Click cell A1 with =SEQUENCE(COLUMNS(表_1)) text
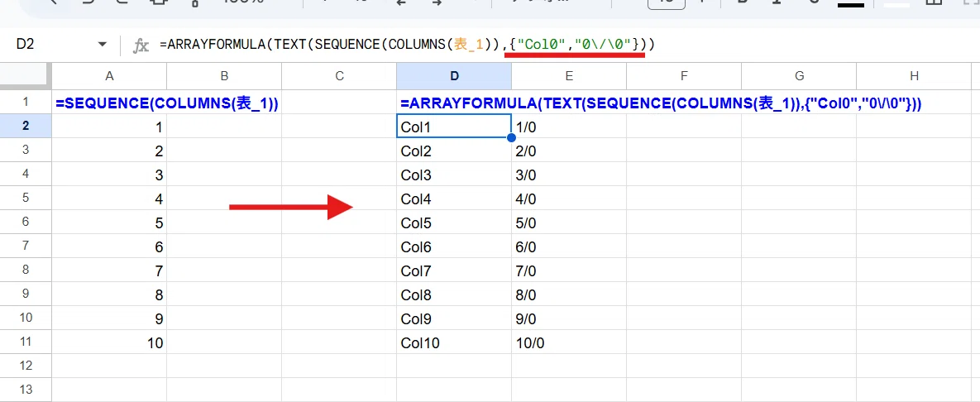The image size is (980, 402). point(109,102)
